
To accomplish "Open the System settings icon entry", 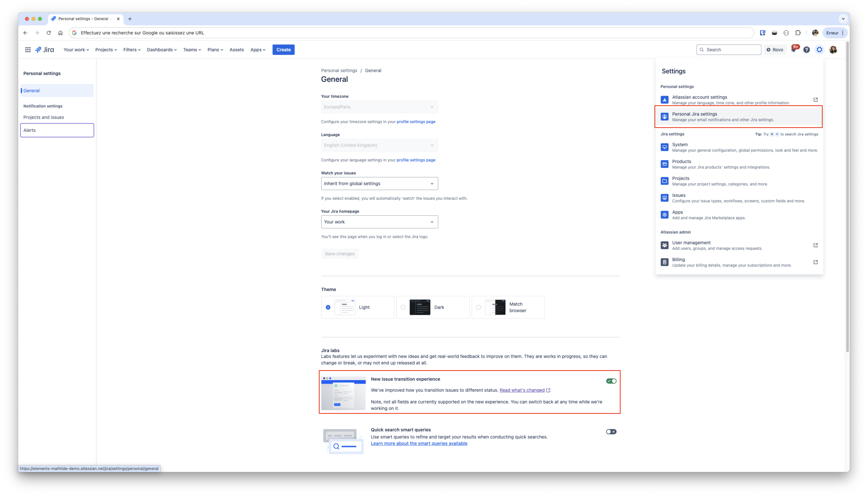I will (x=664, y=147).
